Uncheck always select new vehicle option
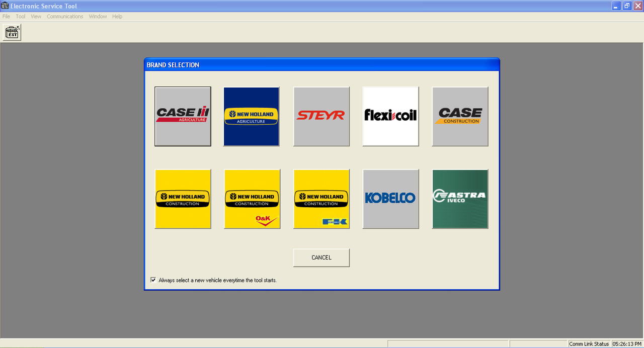Screen dimensions: 644x348 click(153, 280)
